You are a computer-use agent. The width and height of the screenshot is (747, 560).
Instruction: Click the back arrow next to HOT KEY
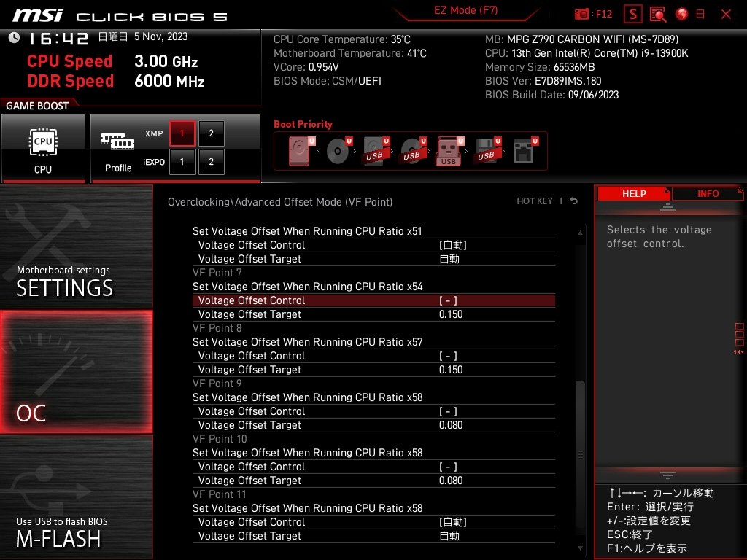click(x=574, y=201)
